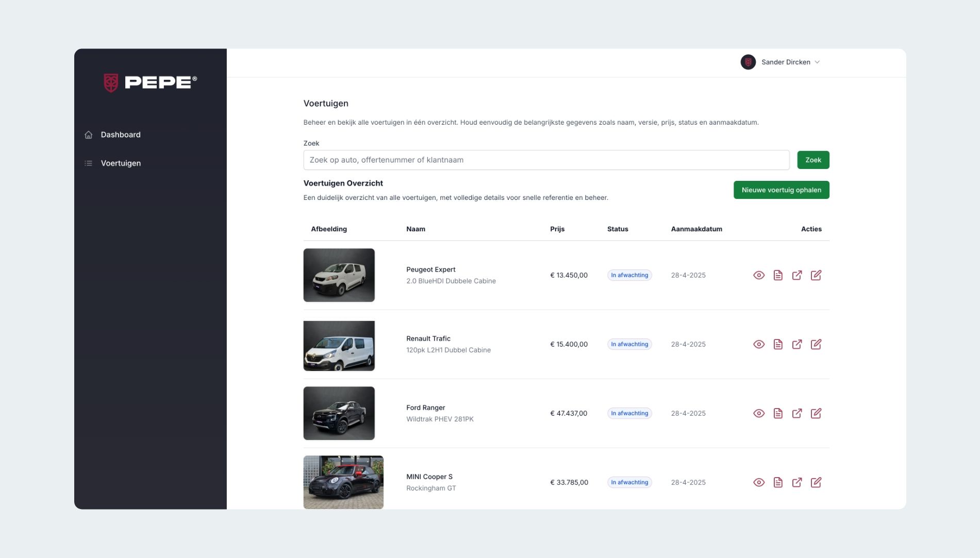Click the Status column header
Image resolution: width=980 pixels, height=558 pixels.
(618, 229)
